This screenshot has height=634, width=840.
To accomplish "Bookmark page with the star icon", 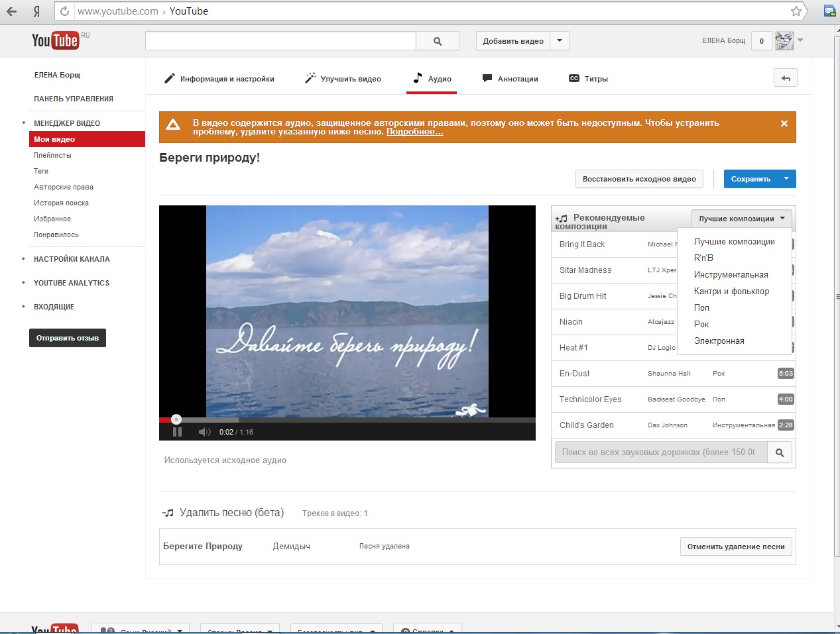I will 796,11.
